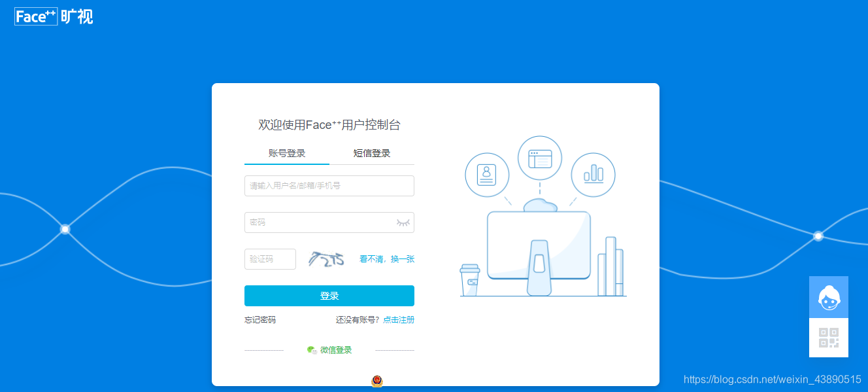Toggle password visibility eye icon
Viewport: 868px width, 392px height.
403,223
